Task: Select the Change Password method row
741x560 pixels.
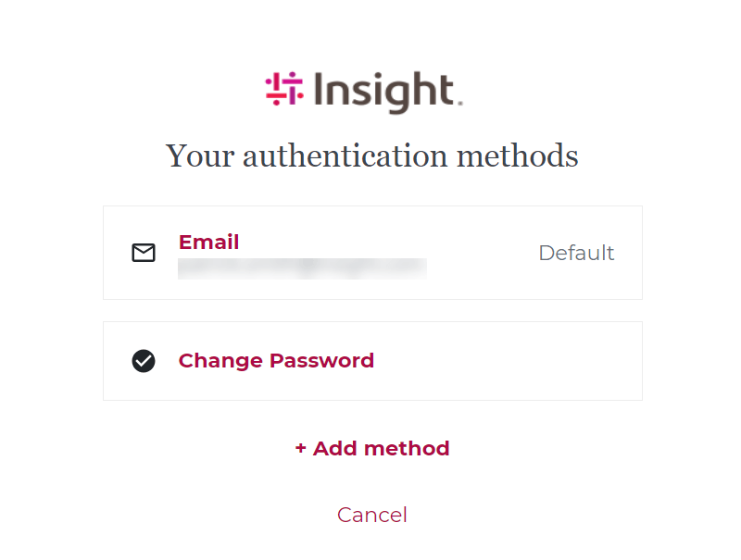Action: click(372, 361)
